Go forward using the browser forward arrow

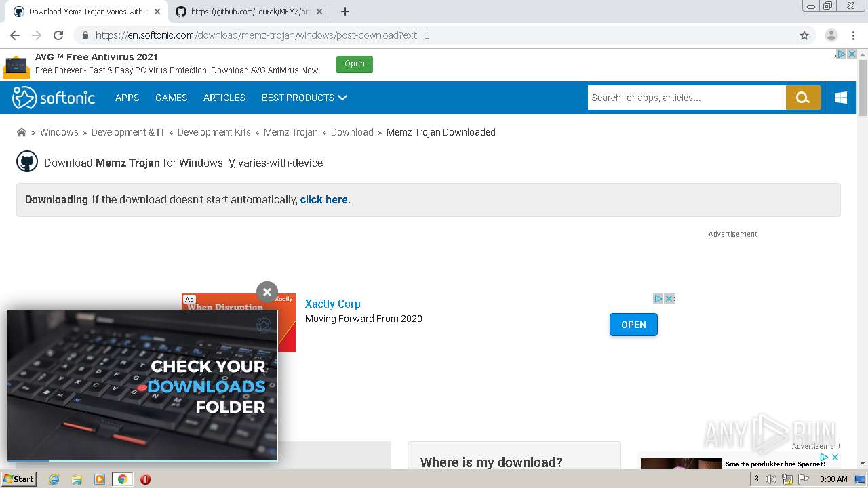tap(37, 35)
